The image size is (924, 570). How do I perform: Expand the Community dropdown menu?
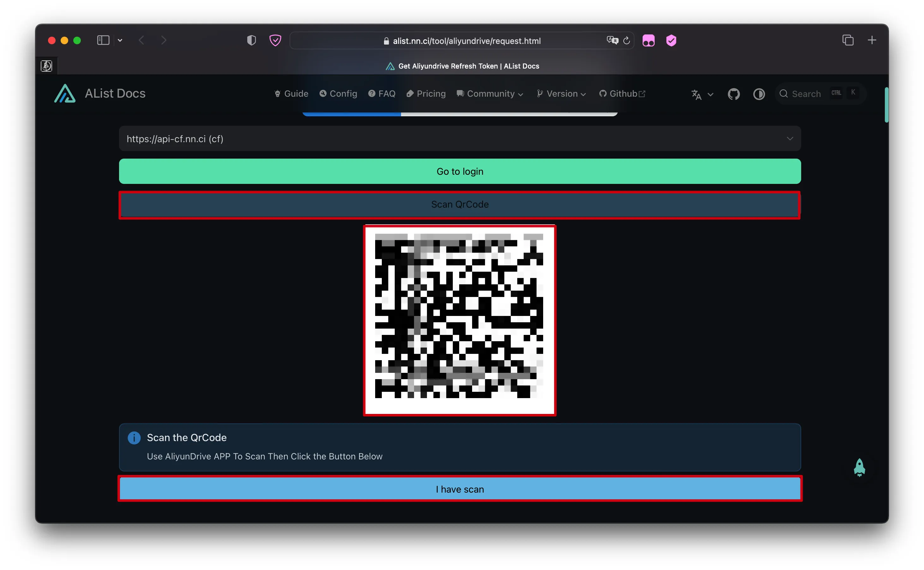(490, 94)
